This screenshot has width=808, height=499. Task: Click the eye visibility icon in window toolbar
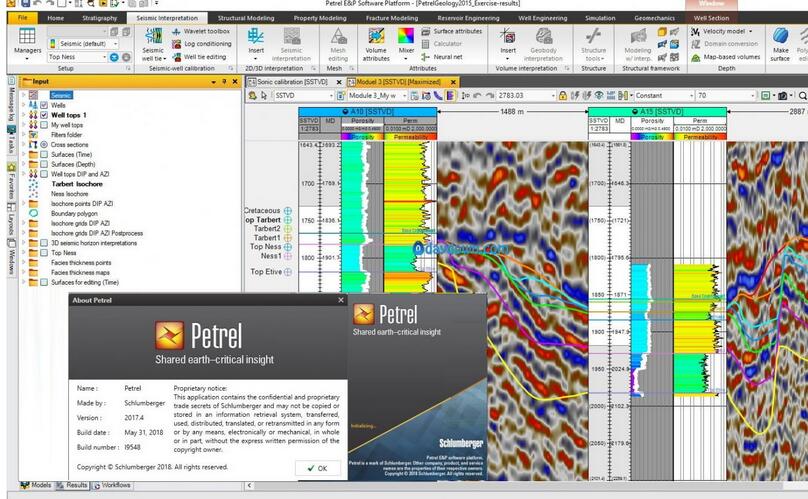[x=599, y=95]
